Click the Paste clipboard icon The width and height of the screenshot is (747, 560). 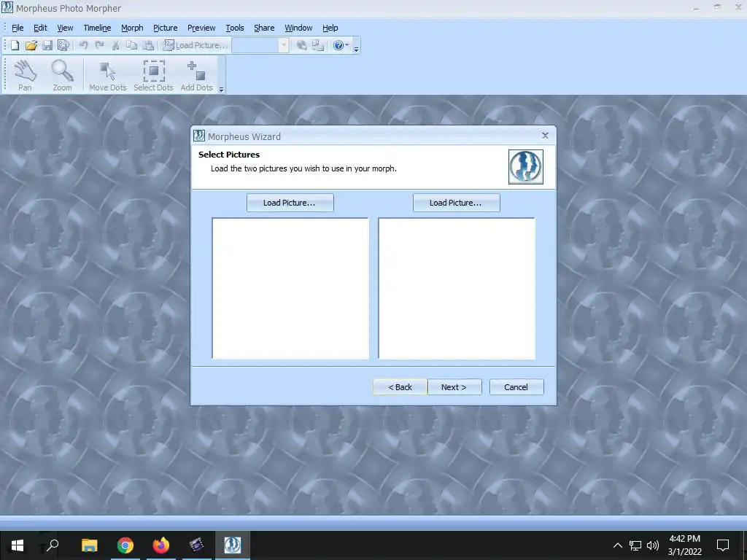pos(148,45)
